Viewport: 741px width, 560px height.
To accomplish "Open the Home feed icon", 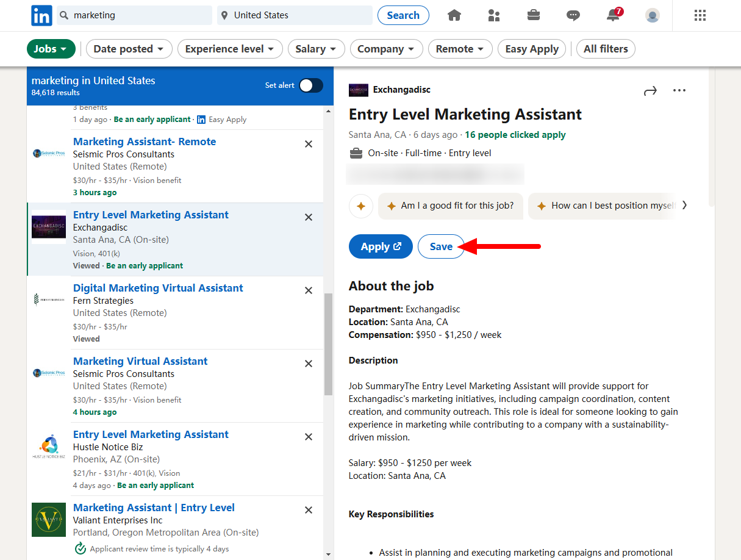I will pos(454,15).
